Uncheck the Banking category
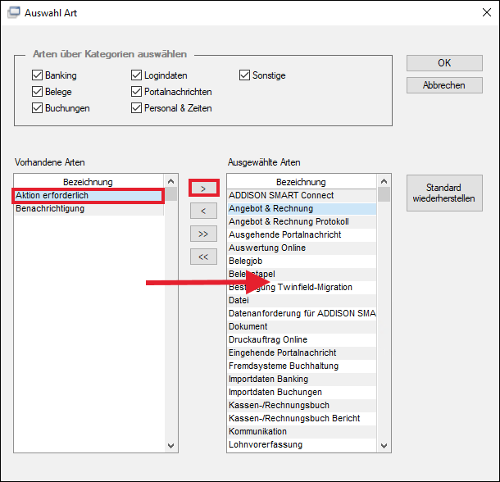The image size is (500, 482). tap(37, 75)
